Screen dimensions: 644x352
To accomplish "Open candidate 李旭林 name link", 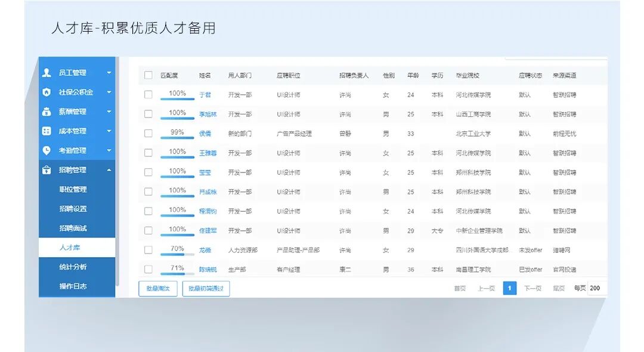I will (208, 114).
